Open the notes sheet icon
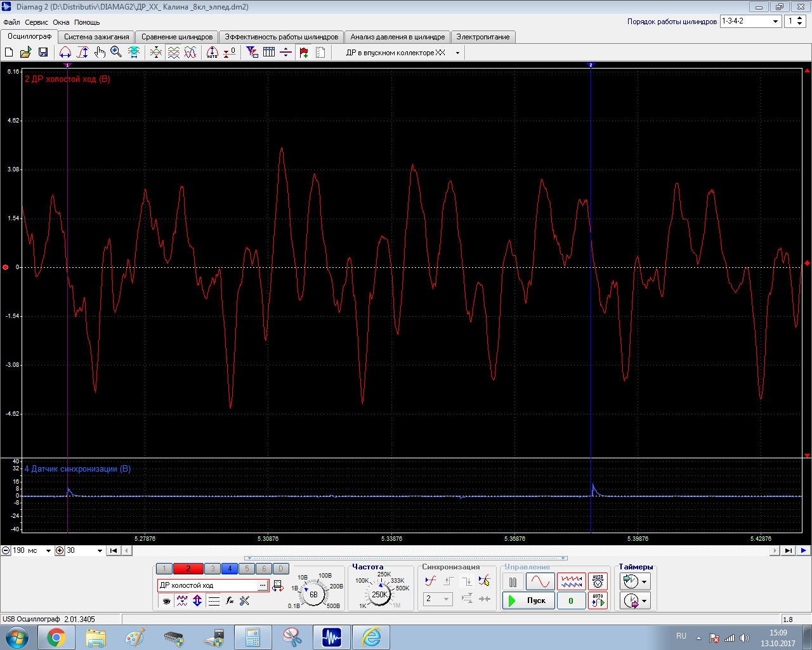 [x=320, y=52]
